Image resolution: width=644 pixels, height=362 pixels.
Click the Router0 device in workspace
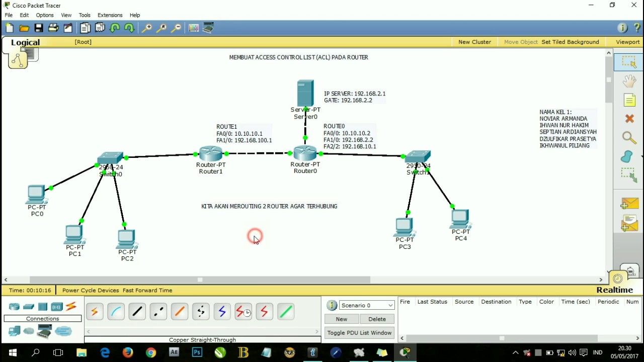point(305,154)
